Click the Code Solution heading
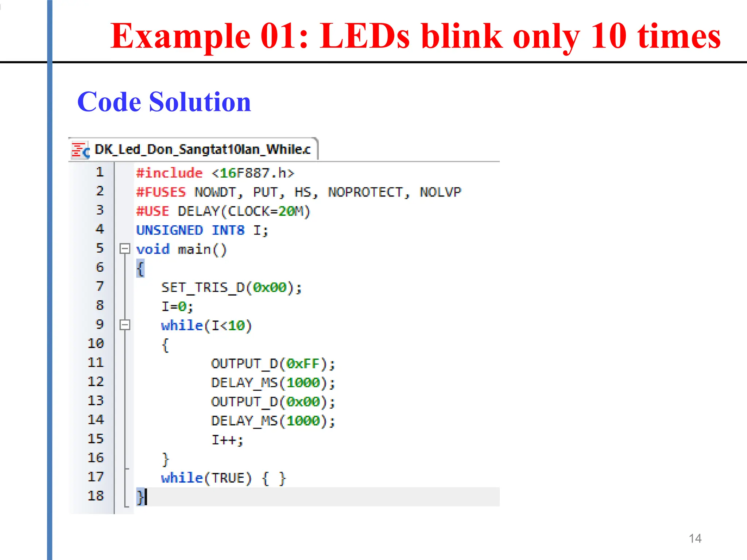This screenshot has height=560, width=747. click(164, 102)
